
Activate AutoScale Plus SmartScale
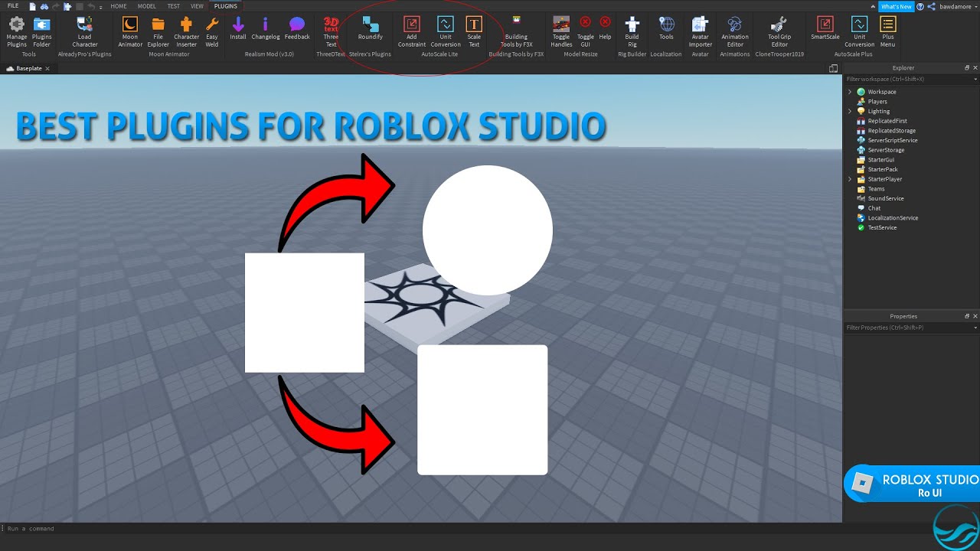click(825, 28)
